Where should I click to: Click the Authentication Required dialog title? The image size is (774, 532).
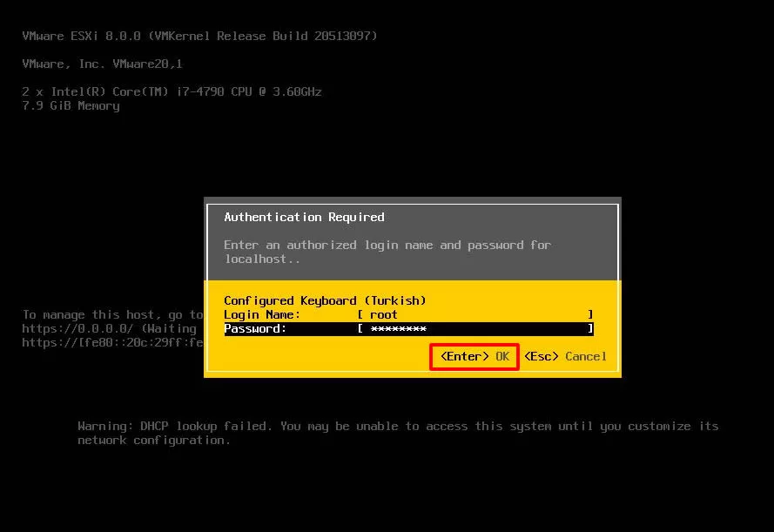[304, 217]
